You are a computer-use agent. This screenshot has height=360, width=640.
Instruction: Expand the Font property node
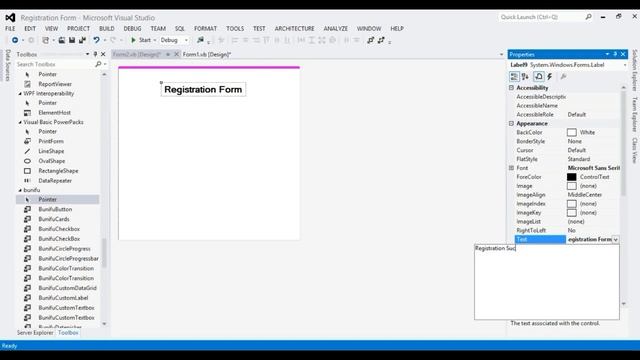point(511,168)
